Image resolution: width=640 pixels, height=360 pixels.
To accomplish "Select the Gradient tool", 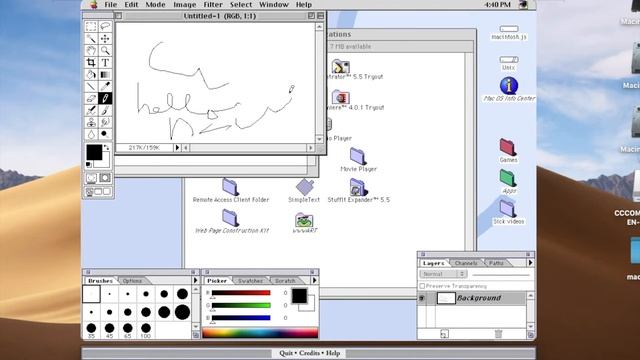I will (x=105, y=74).
